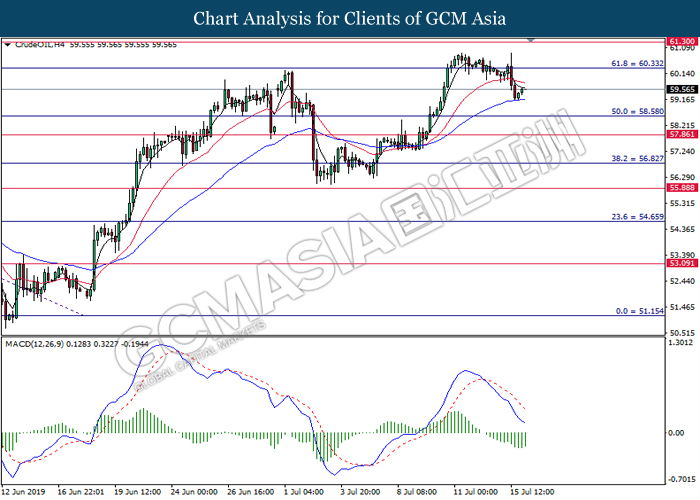Click the 0.0 = 51.154 Fibonacci label
The width and height of the screenshot is (700, 500).
pyautogui.click(x=639, y=311)
